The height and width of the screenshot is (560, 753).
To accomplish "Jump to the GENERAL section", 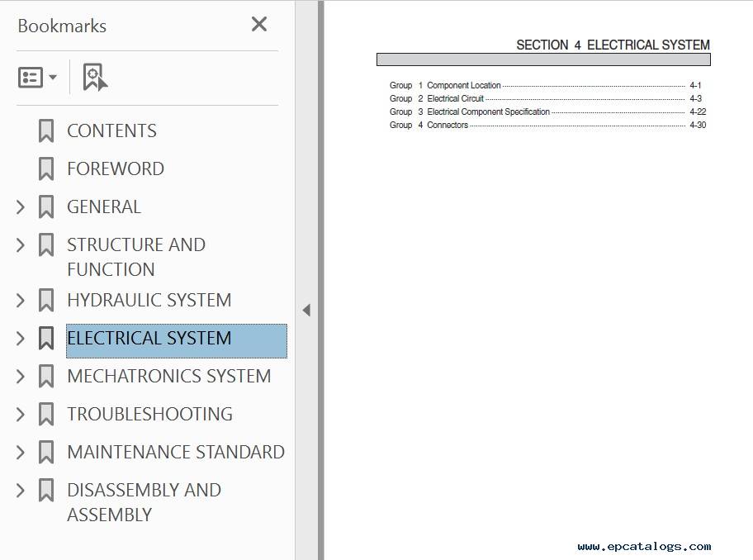I will tap(104, 206).
